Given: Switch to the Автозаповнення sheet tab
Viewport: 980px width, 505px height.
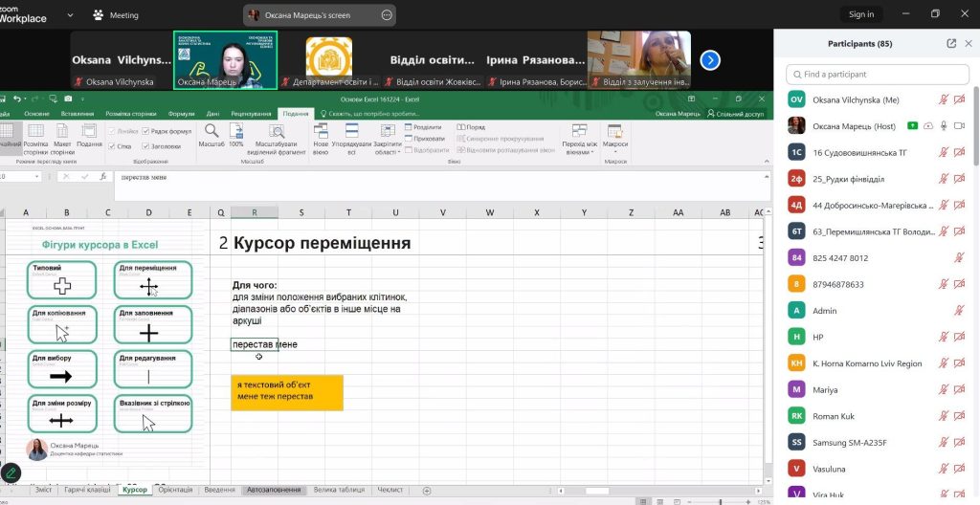Looking at the screenshot, I should 272,490.
